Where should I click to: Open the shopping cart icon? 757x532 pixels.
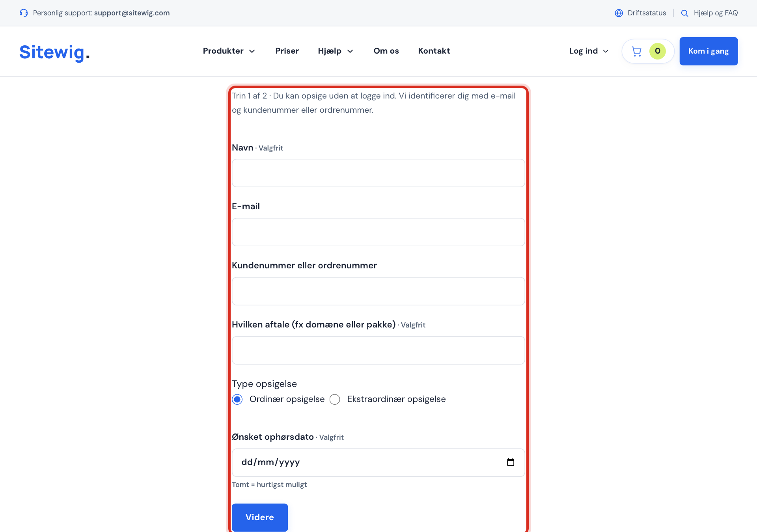(636, 51)
